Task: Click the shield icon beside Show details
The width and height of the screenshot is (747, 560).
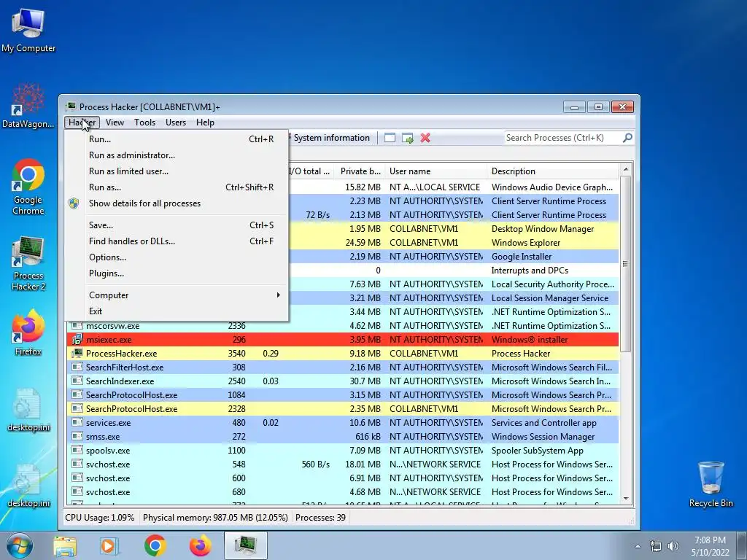Action: tap(74, 203)
